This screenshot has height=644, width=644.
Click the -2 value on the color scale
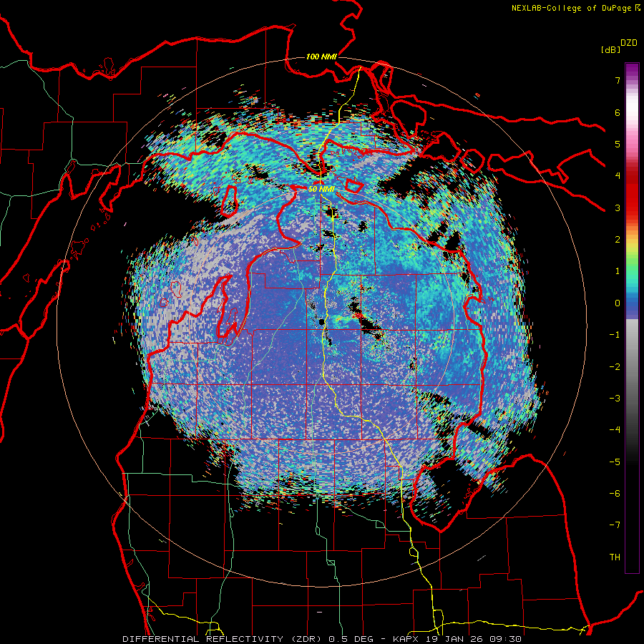coord(615,367)
